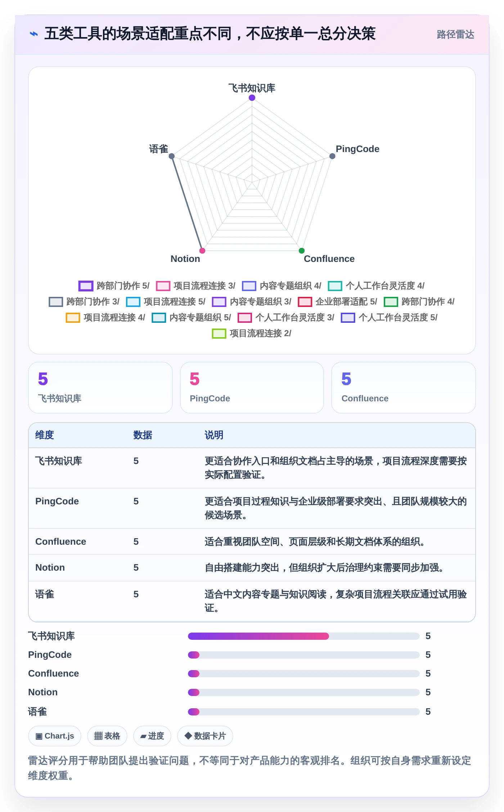504x812 pixels.
Task: Click the PingCode radar vertex dot
Action: tap(332, 156)
